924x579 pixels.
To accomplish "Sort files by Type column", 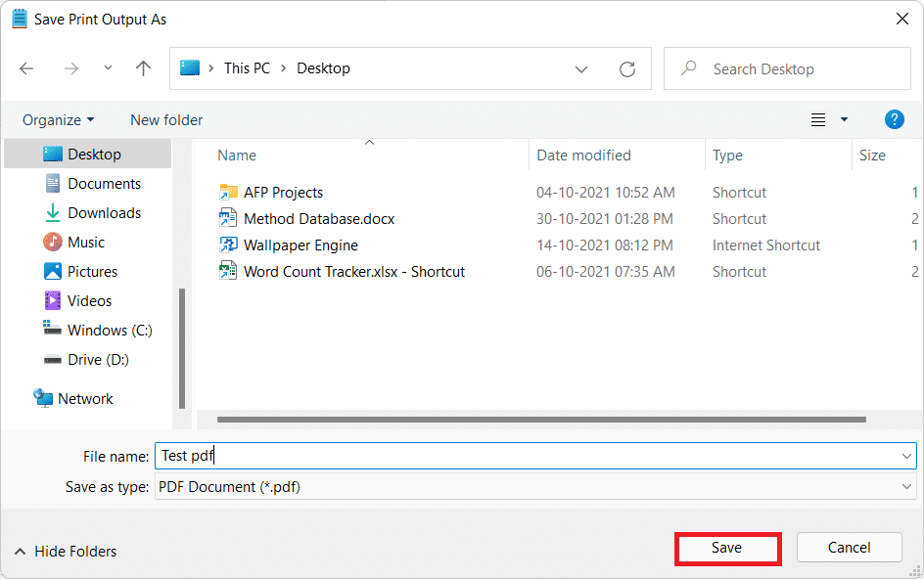I will point(728,156).
